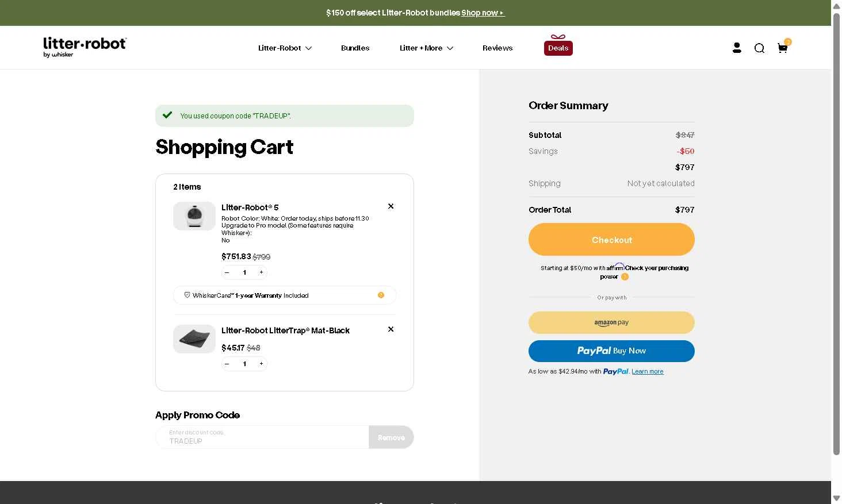
Task: Click the WhiskerCare warranty shield icon
Action: 187,295
